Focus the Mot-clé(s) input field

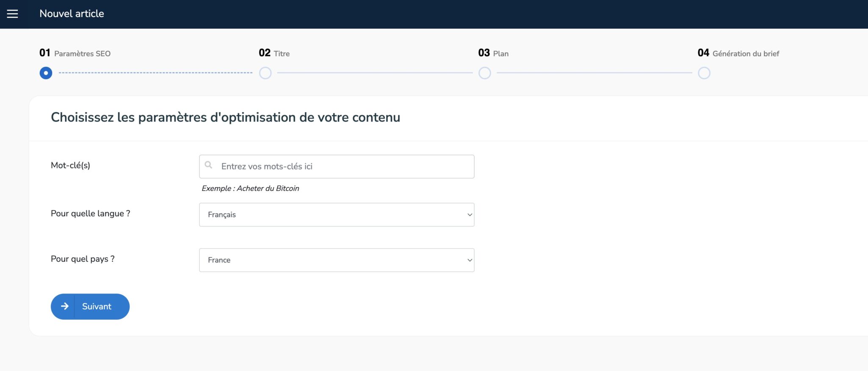click(x=337, y=166)
